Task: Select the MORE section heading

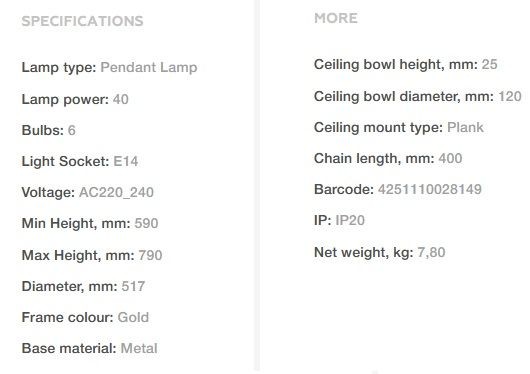Action: coord(336,18)
